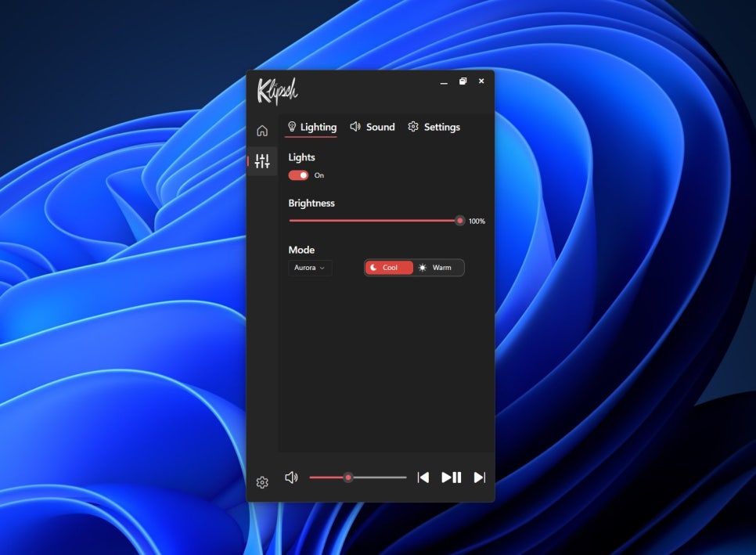Open the Settings tab
This screenshot has width=756, height=555.
point(434,127)
